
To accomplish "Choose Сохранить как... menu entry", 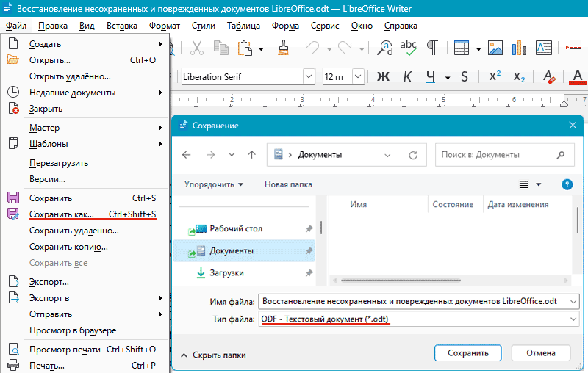I will tap(85, 214).
